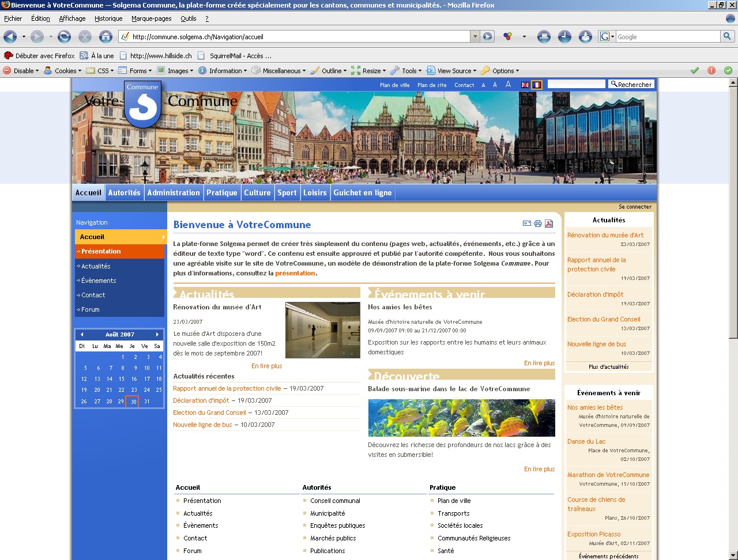Click the Home button in Firefox toolbar
This screenshot has height=560, width=738.
click(106, 37)
